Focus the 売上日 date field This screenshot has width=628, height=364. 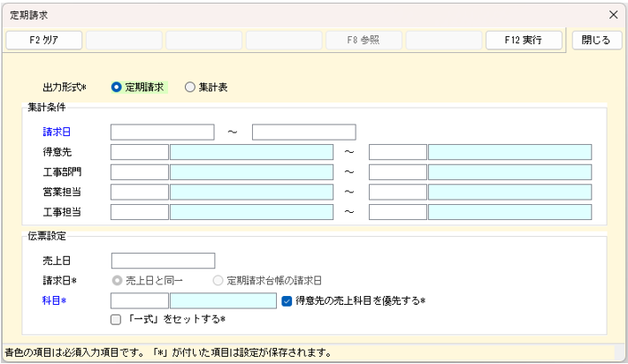(163, 261)
